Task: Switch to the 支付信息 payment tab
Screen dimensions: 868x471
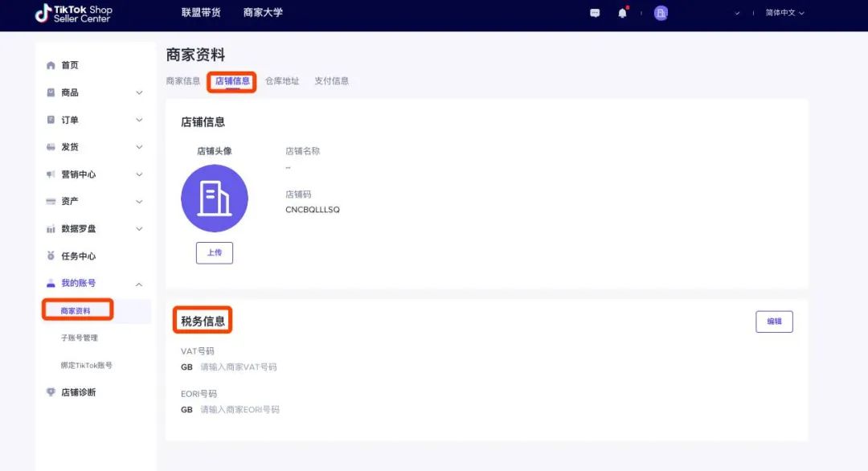Action: [x=333, y=80]
